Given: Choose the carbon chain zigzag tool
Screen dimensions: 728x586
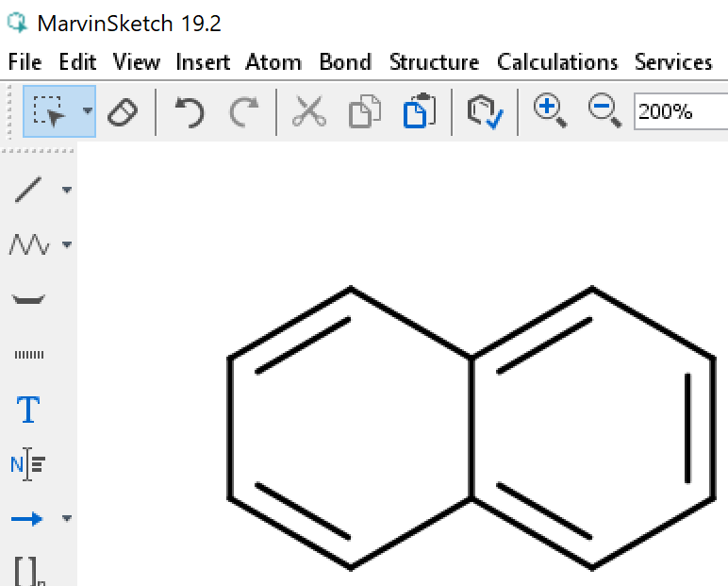Looking at the screenshot, I should click(28, 245).
